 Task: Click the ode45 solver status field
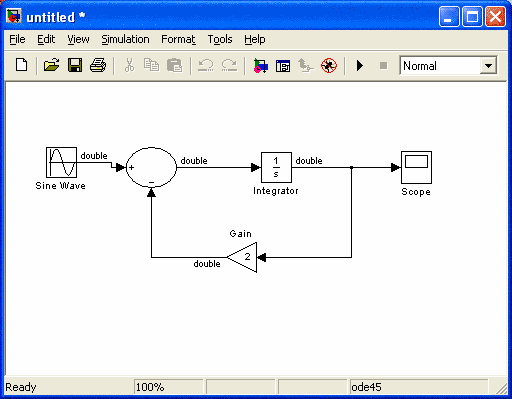[419, 387]
